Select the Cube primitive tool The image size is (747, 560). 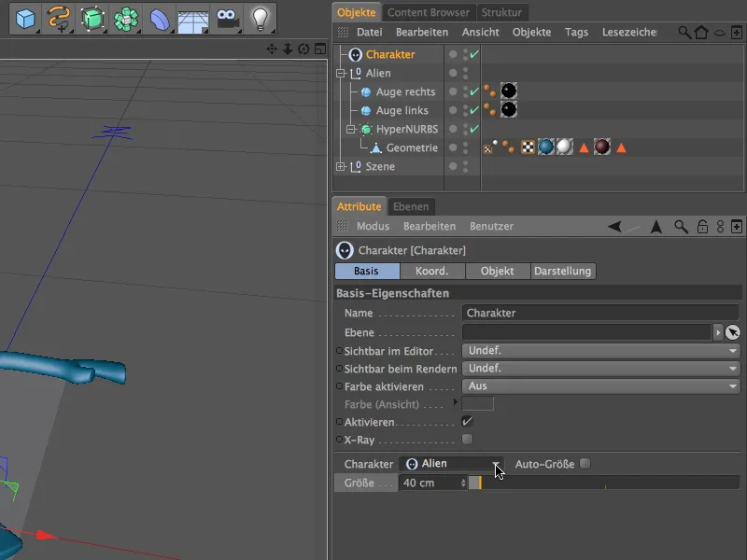(x=25, y=19)
